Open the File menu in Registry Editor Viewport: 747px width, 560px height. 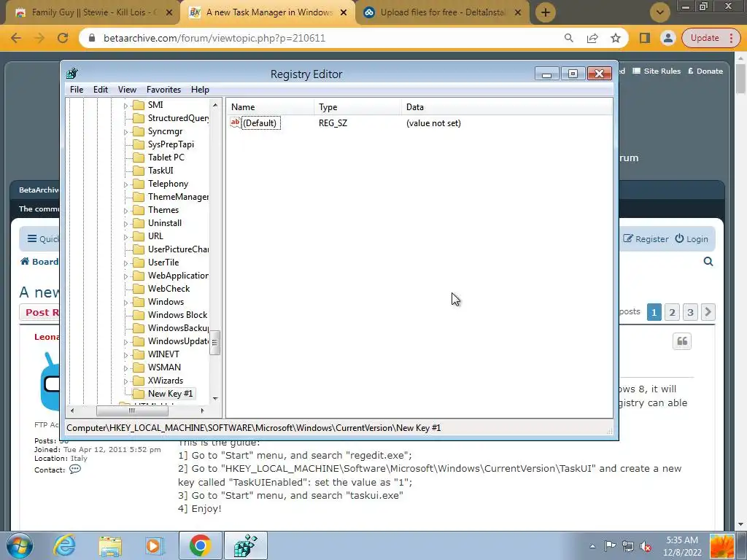pyautogui.click(x=76, y=90)
